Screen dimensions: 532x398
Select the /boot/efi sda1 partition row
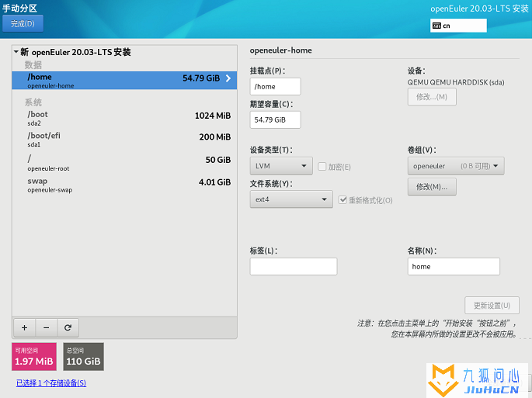point(124,140)
